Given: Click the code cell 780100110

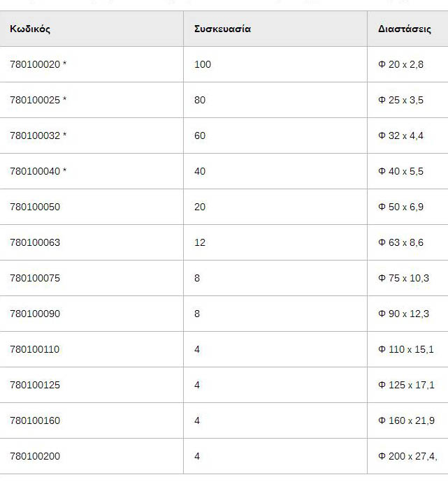Looking at the screenshot, I should point(35,349).
